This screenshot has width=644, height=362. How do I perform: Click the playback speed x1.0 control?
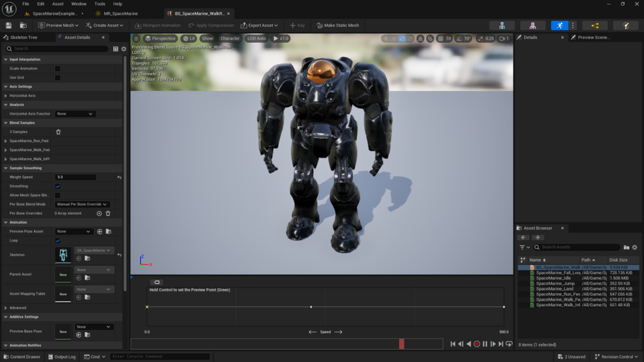[x=281, y=38]
